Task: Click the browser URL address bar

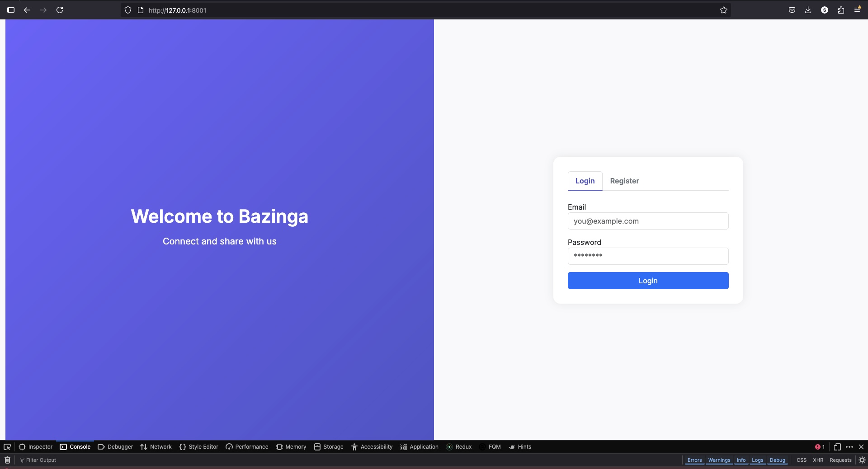Action: click(425, 10)
